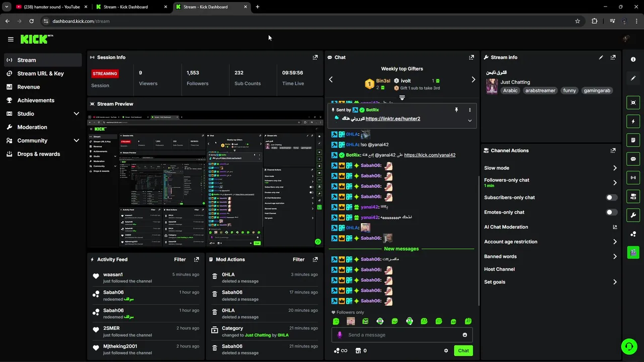Open AI Chat Moderation
The image size is (644, 362).
(550, 227)
